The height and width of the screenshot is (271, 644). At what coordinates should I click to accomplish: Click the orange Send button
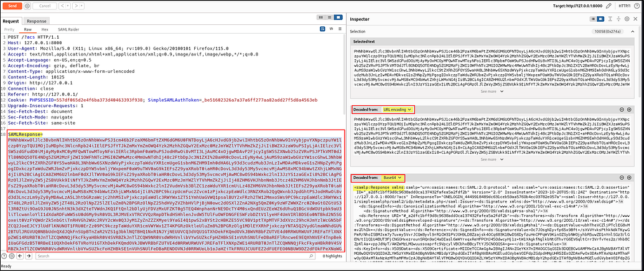point(13,4)
